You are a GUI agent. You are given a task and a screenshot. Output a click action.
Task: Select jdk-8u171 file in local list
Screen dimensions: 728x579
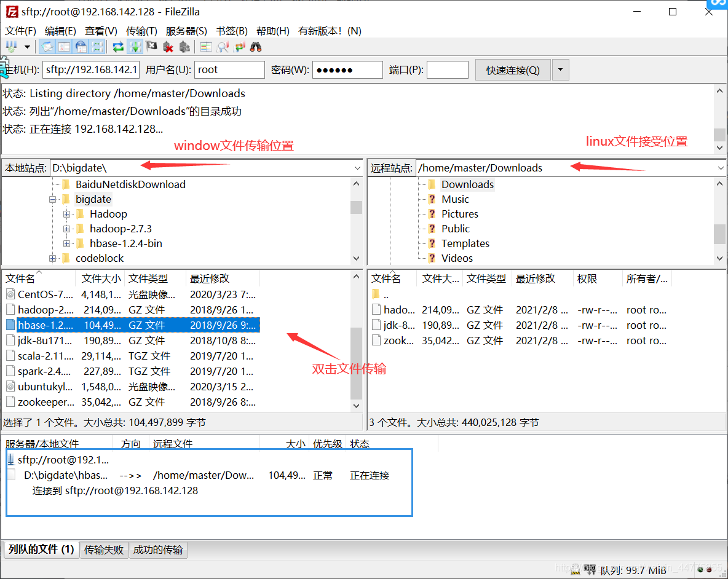(x=132, y=341)
